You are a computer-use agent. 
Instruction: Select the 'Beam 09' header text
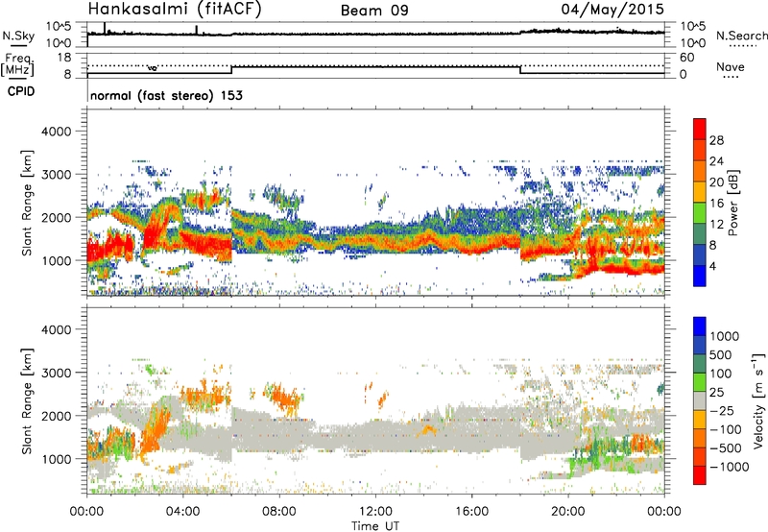pyautogui.click(x=374, y=11)
